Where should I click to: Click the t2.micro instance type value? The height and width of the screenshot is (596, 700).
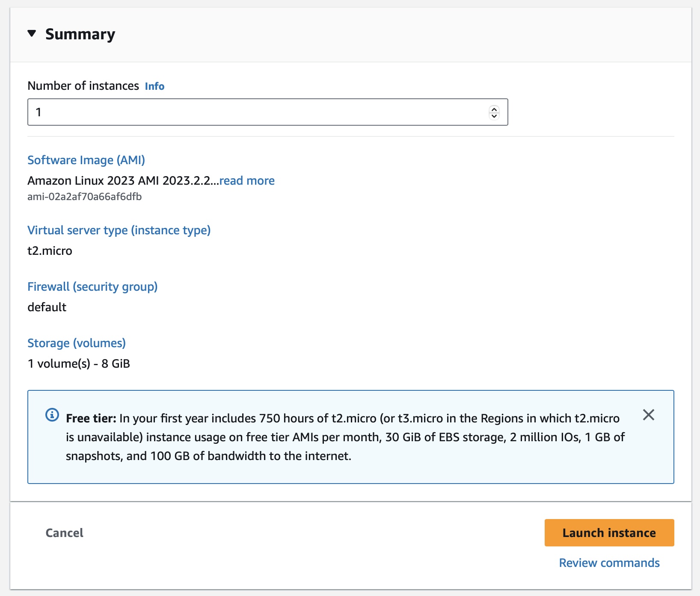pyautogui.click(x=50, y=251)
